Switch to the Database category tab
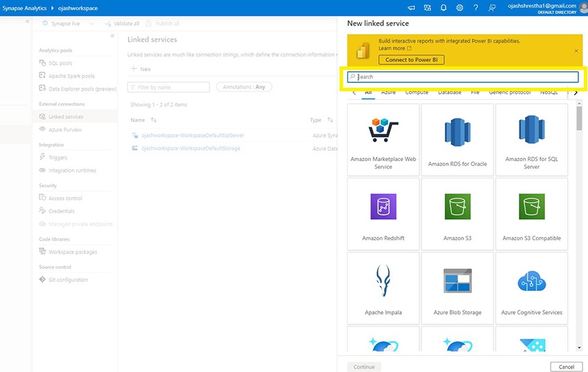Viewport: 588px width, 372px height. 450,92
